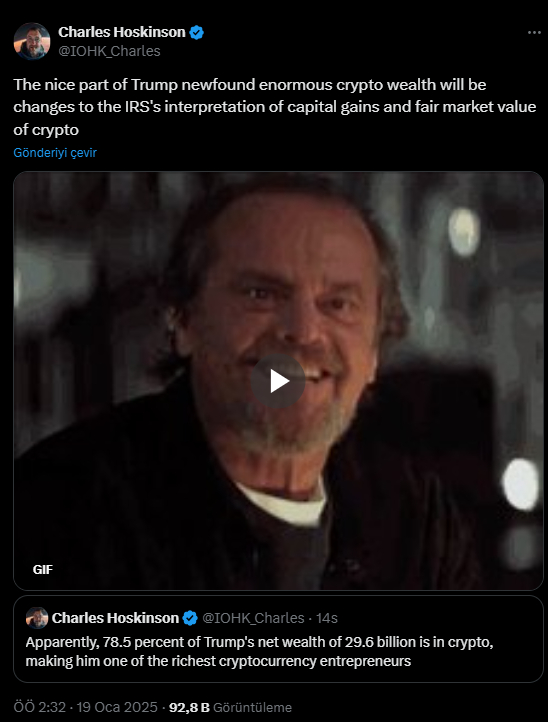Click Charles Hoskinson name in the quoted post
Screen dimensions: 548x722
click(115, 618)
